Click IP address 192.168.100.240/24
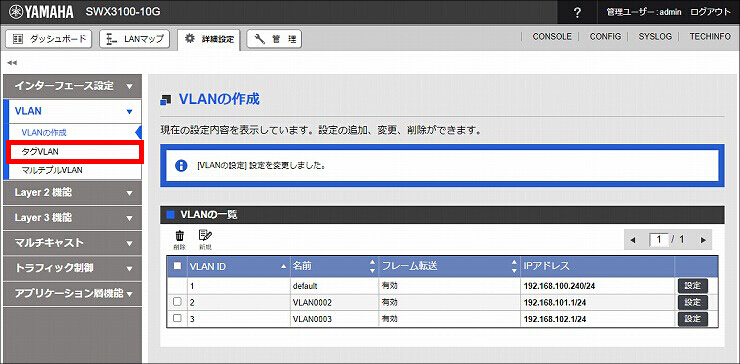740x364 pixels. pos(559,286)
